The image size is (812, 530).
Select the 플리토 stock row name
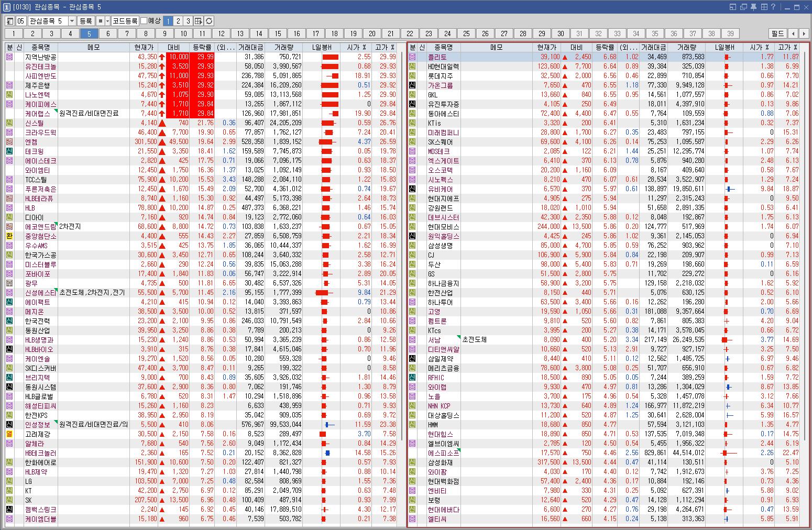tap(437, 57)
